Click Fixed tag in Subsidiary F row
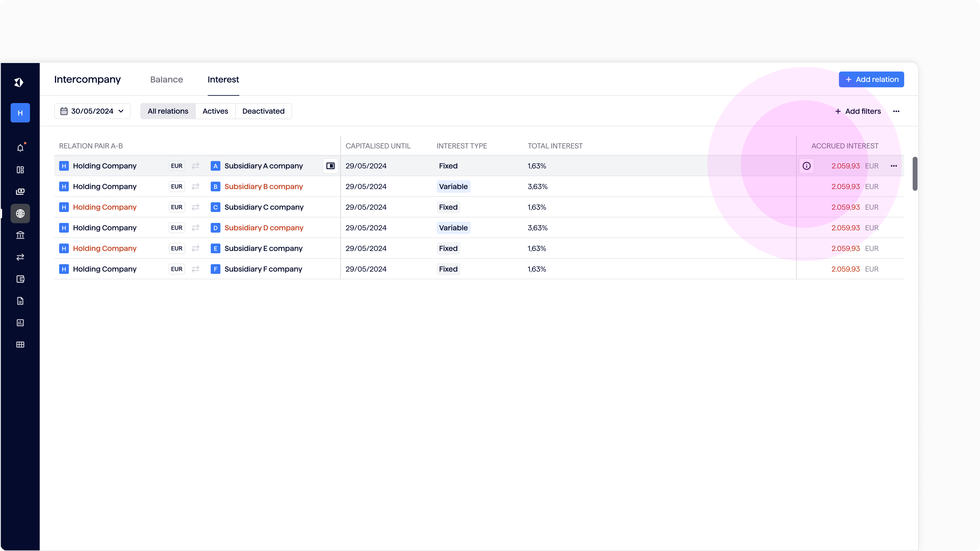Image resolution: width=980 pixels, height=551 pixels. pyautogui.click(x=448, y=269)
